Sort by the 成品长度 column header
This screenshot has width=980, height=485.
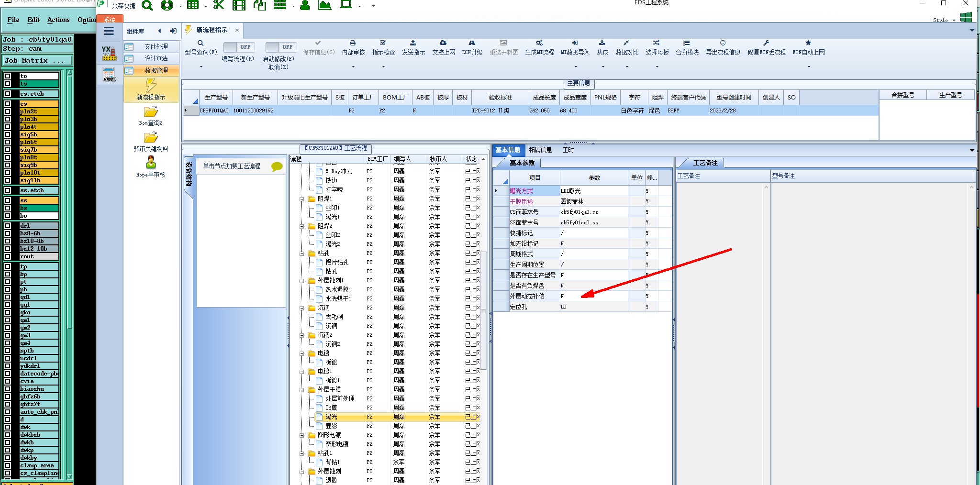[544, 98]
